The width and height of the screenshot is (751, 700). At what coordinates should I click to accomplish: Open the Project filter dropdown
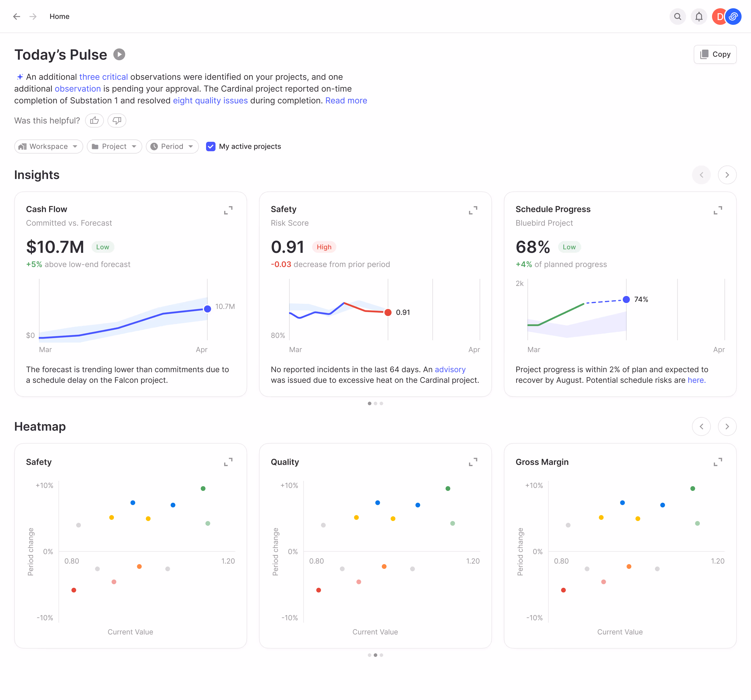coord(115,146)
